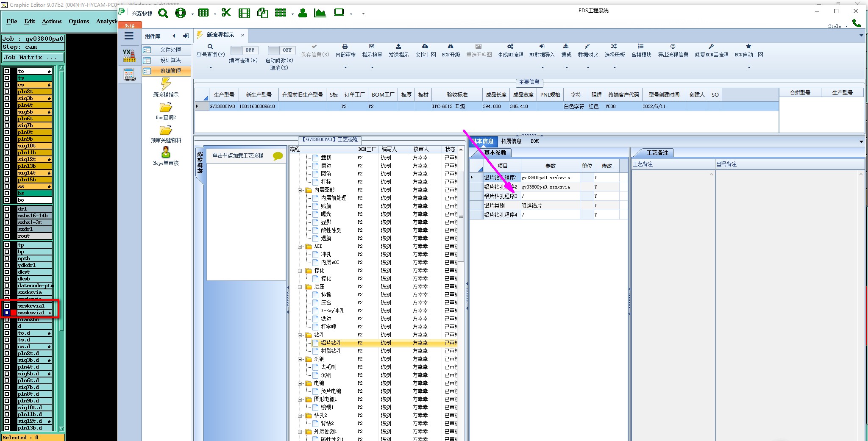Click the Job Matrix button
The width and height of the screenshot is (868, 441).
pos(33,58)
